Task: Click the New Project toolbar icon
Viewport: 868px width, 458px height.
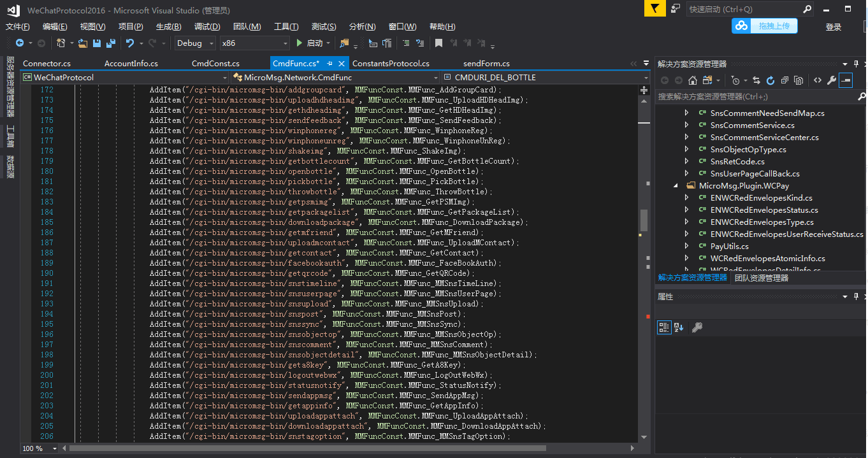Action: [x=61, y=43]
